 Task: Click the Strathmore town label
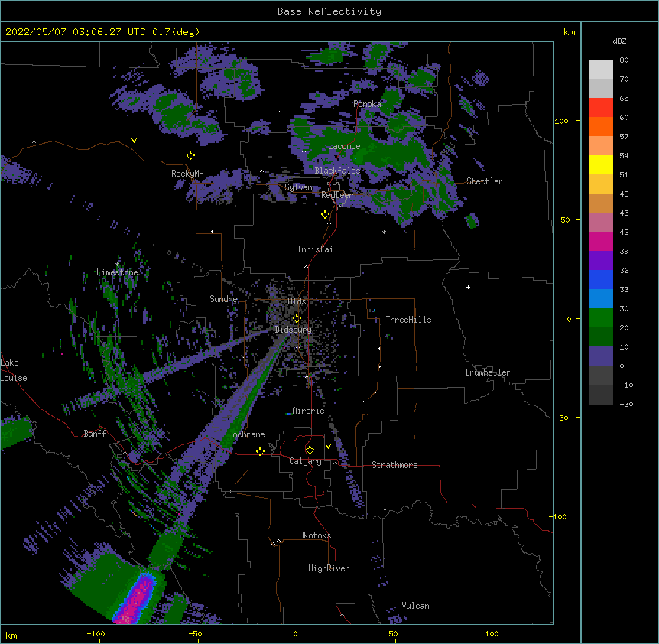coord(394,465)
